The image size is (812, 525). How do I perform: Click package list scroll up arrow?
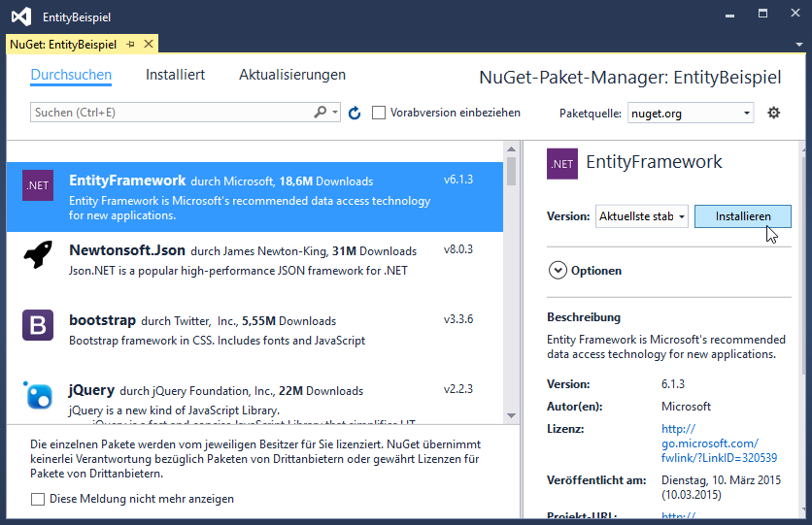point(511,149)
